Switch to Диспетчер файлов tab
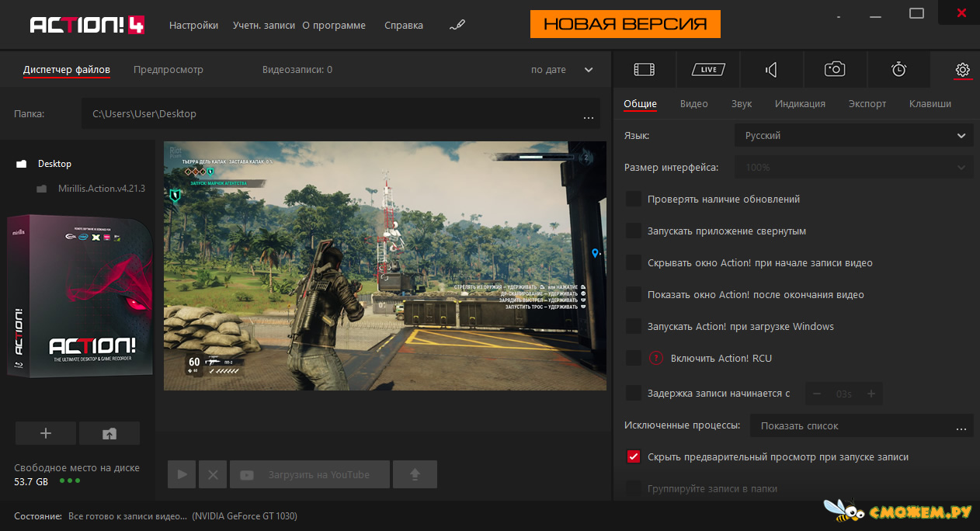Viewport: 980px width, 531px height. coord(67,70)
